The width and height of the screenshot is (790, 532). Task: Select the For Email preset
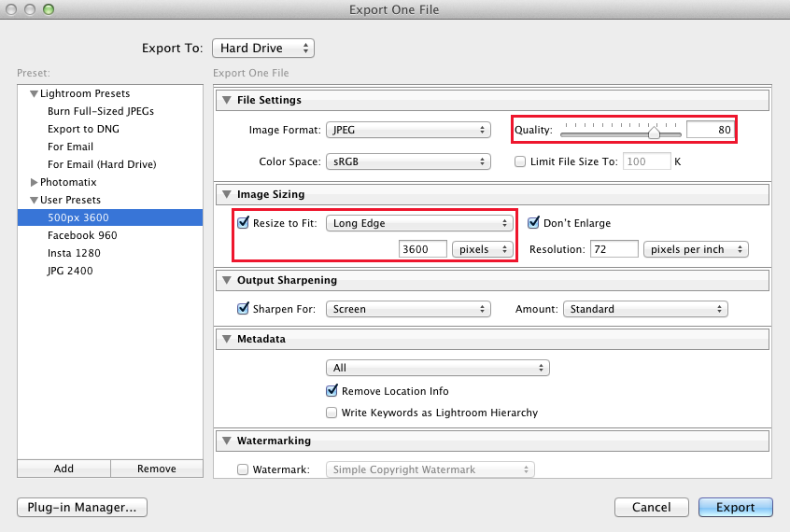coord(71,147)
